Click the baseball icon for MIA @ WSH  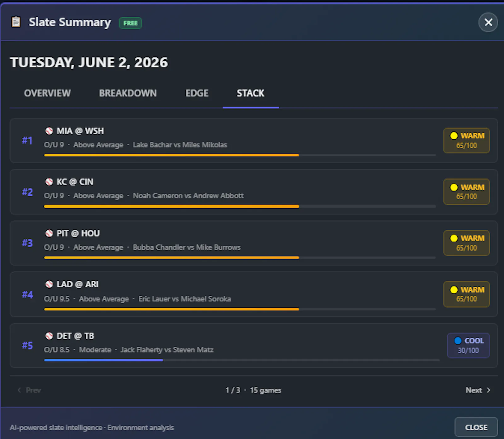pos(49,131)
